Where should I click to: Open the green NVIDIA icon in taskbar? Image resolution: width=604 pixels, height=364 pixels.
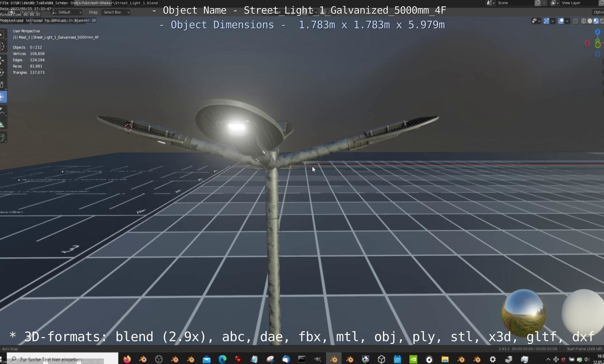[413, 359]
